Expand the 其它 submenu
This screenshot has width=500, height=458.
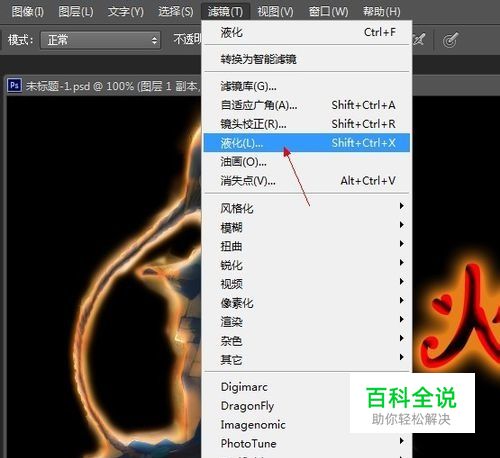307,360
